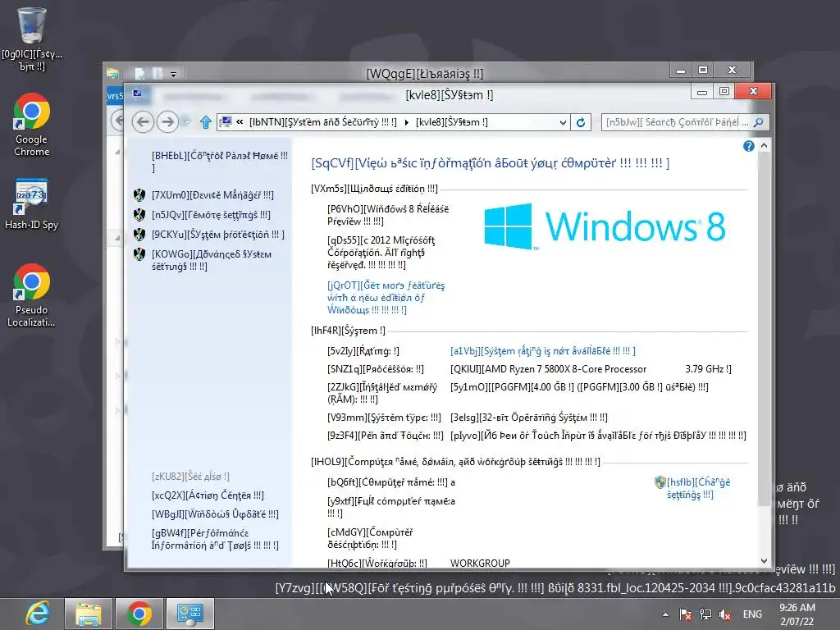This screenshot has height=630, width=840.
Task: Click the vertical scrollbar thumb in System window
Action: pos(764,330)
